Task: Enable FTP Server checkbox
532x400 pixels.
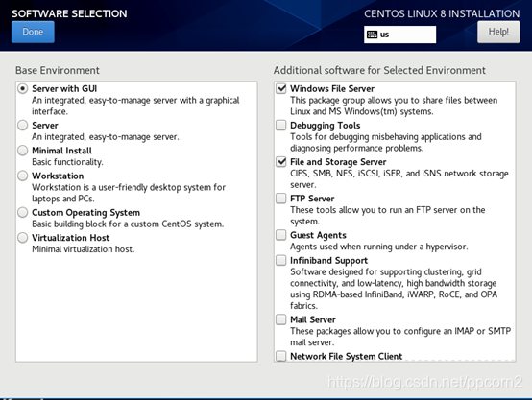Action: coord(281,199)
